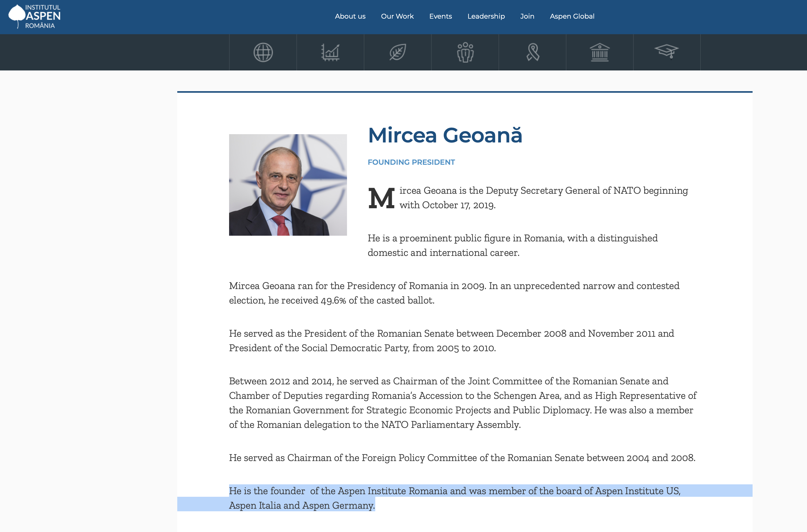
Task: Click the Mircea Geoană heading
Action: (x=445, y=135)
